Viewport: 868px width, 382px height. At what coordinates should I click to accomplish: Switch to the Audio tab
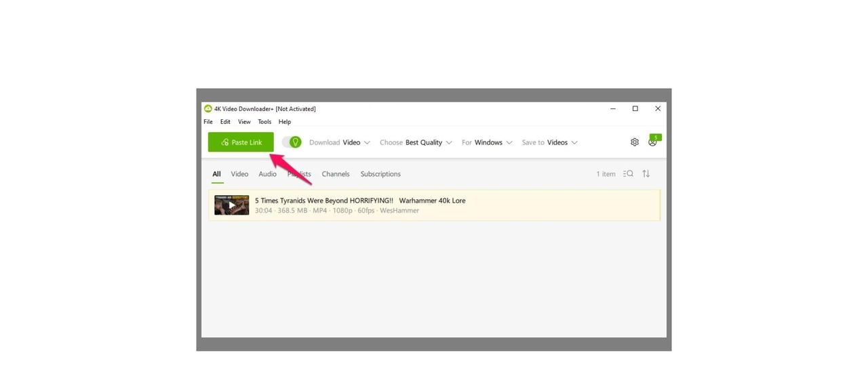267,174
